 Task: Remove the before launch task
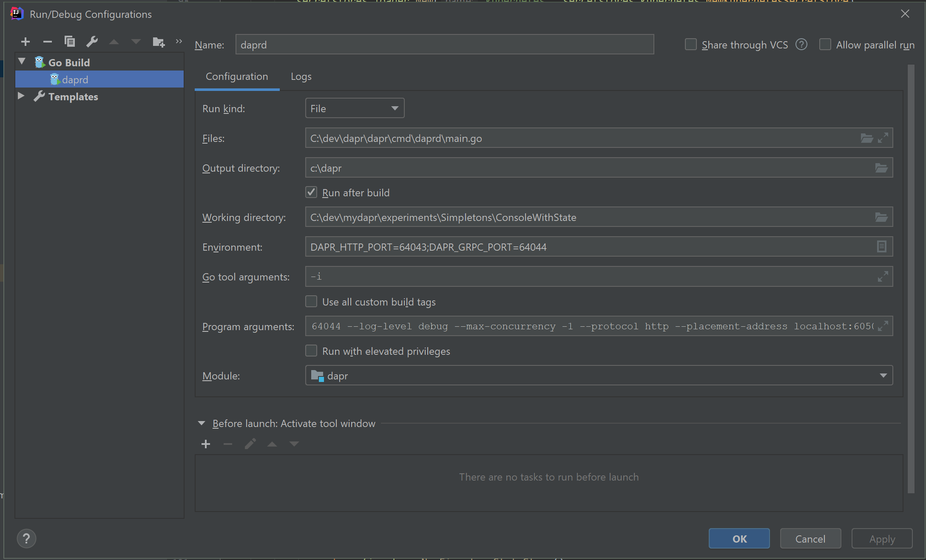(x=228, y=444)
